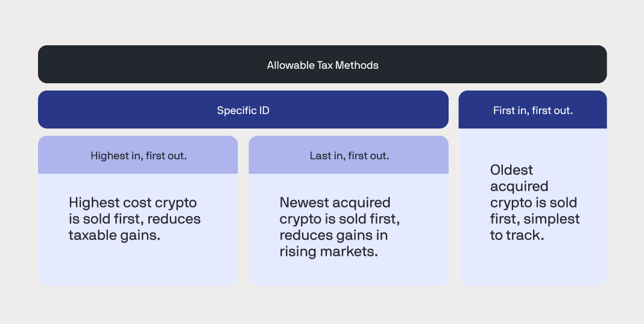
Task: Open the Highest in, first out heading
Action: [x=138, y=156]
